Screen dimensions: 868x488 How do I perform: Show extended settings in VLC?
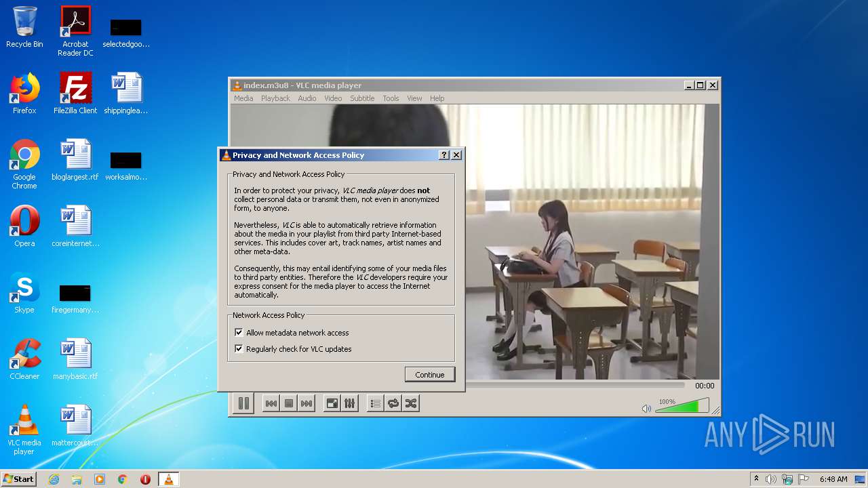(x=350, y=403)
